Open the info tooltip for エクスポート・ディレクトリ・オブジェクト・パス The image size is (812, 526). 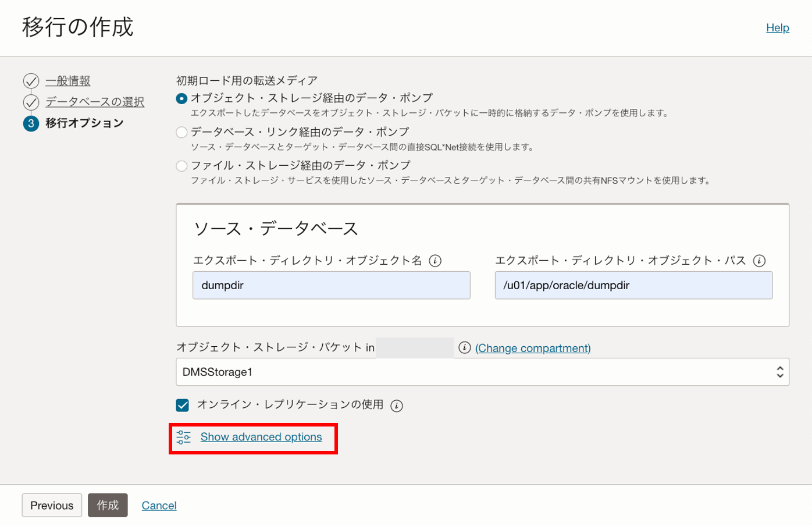tap(760, 261)
